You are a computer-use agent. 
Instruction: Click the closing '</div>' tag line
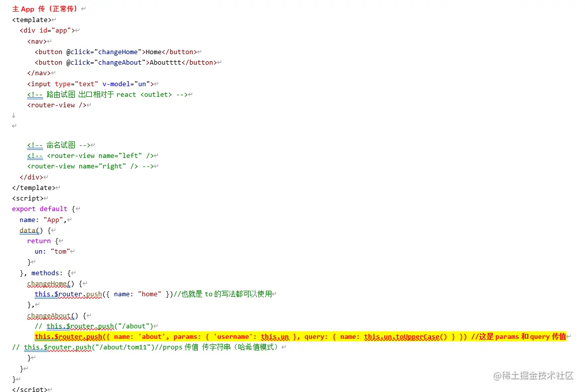[x=31, y=177]
